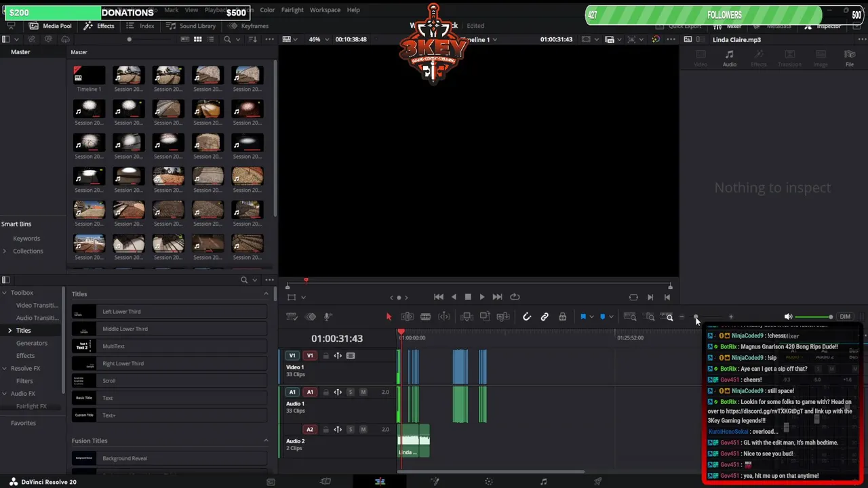Switch Inspector to the File tab
Image resolution: width=868 pixels, height=488 pixels.
coord(849,58)
